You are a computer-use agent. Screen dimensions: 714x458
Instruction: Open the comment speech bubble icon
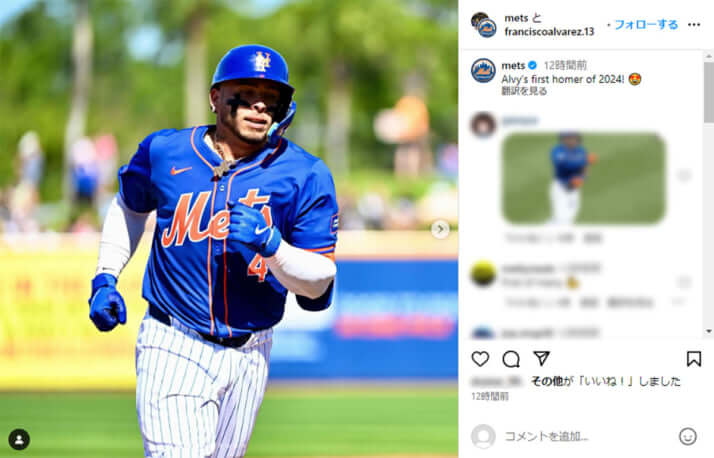pyautogui.click(x=511, y=359)
